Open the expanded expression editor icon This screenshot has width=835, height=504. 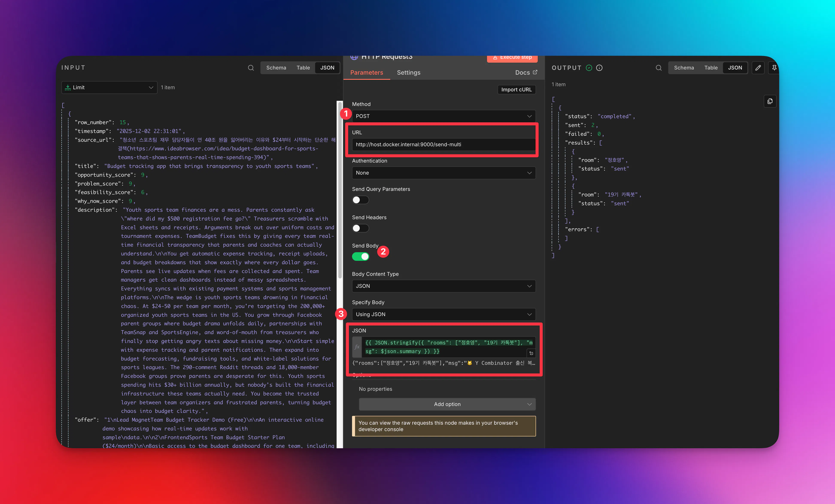pos(531,353)
